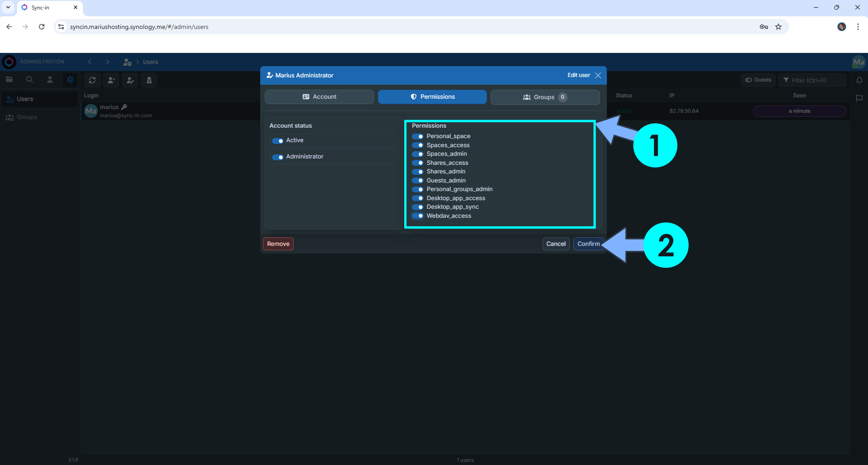Select the settings gear in the sidebar

(70, 79)
